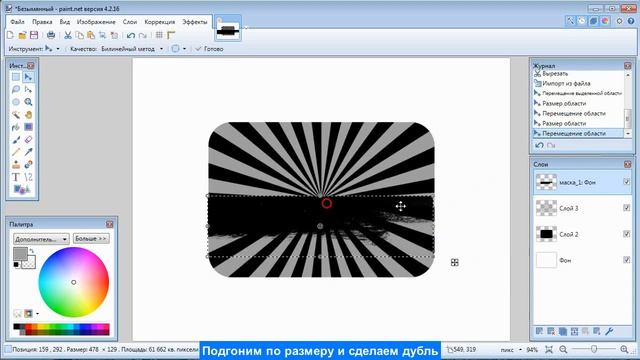Print the image
Screen dimensions: 640x360
coord(51,36)
